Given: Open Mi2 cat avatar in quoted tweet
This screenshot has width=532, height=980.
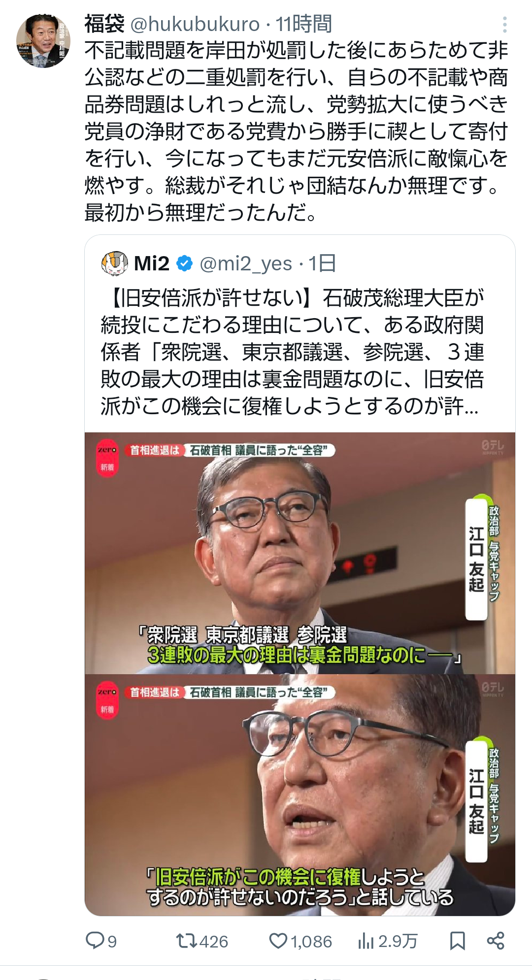Looking at the screenshot, I should pyautogui.click(x=115, y=263).
